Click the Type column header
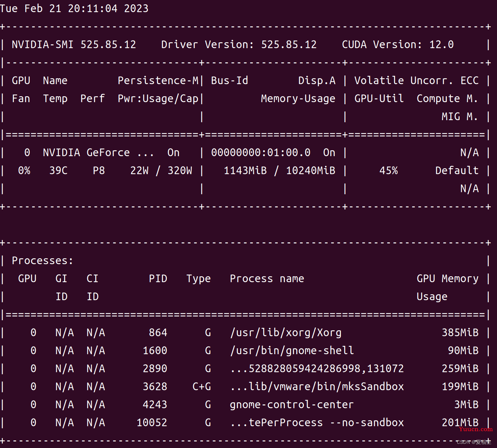 coord(198,279)
